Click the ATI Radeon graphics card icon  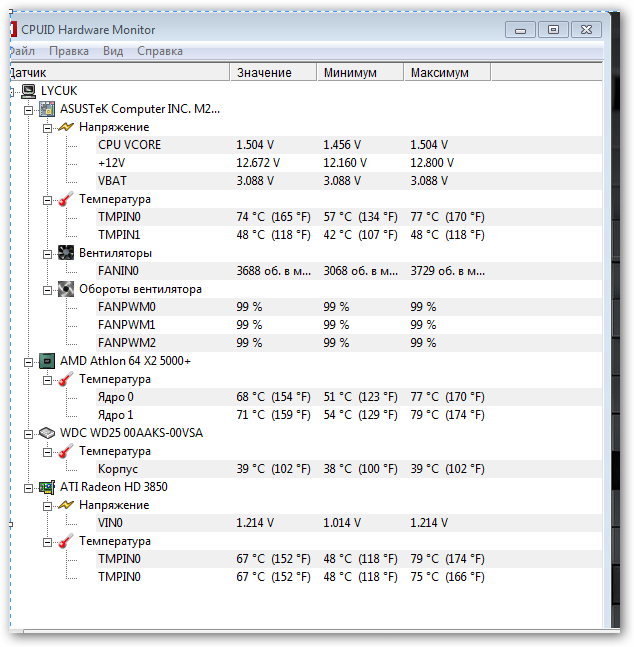47,487
